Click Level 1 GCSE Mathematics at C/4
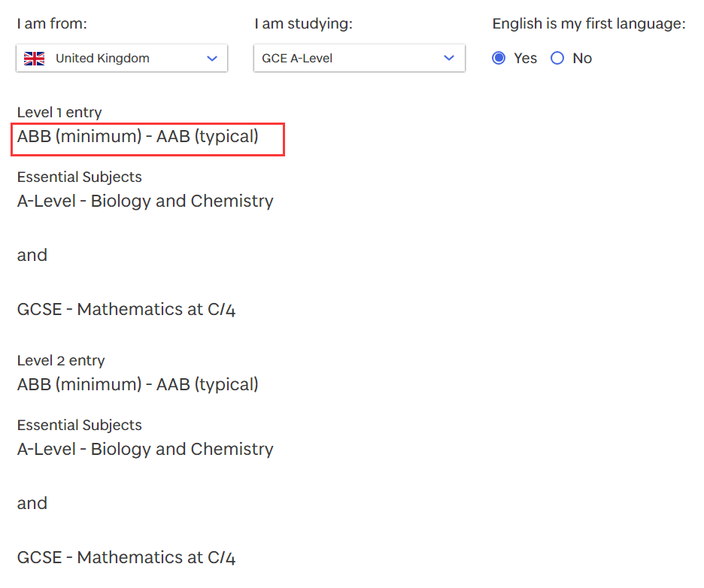Image resolution: width=704 pixels, height=588 pixels. point(126,309)
